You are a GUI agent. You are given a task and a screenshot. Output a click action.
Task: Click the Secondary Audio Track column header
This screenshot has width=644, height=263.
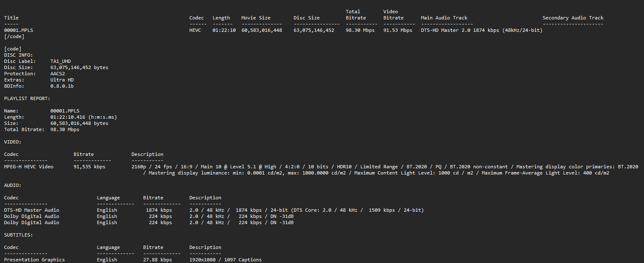pyautogui.click(x=573, y=18)
